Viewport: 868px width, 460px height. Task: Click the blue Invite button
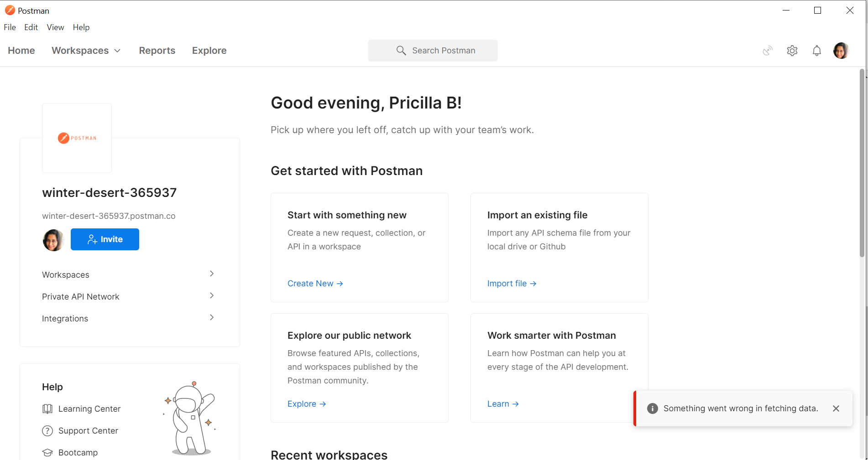105,239
